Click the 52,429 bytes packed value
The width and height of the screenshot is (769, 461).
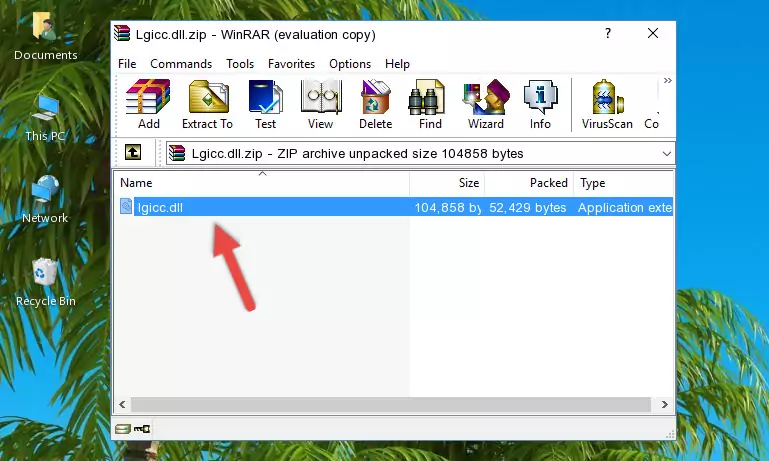tap(527, 207)
